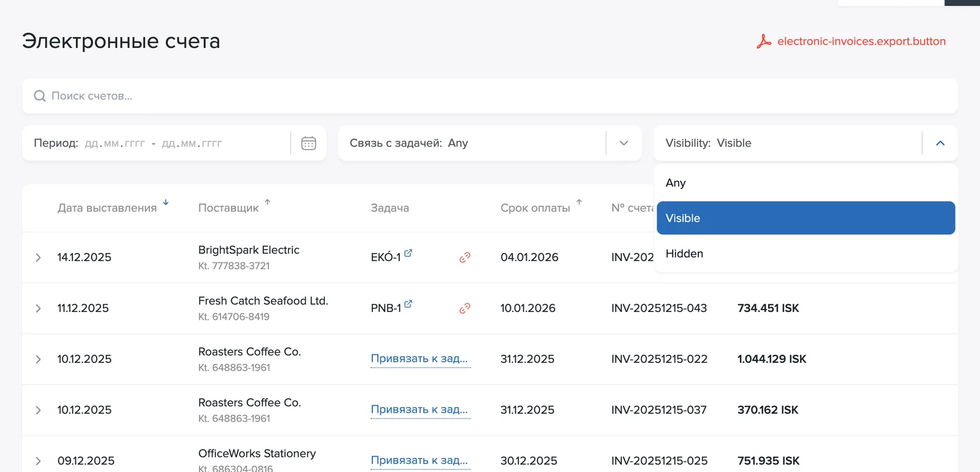The width and height of the screenshot is (980, 472).
Task: Click amount 1.044.129 ISK
Action: click(772, 359)
